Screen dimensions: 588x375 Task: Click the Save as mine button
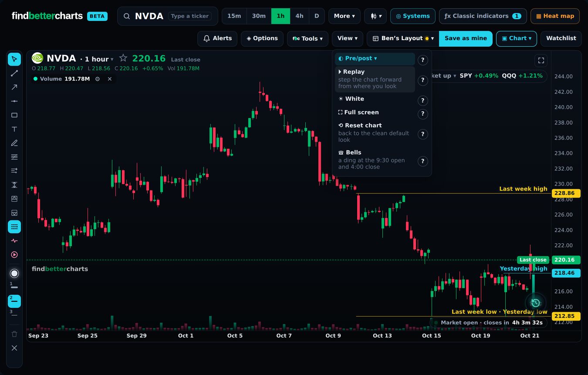coord(466,38)
